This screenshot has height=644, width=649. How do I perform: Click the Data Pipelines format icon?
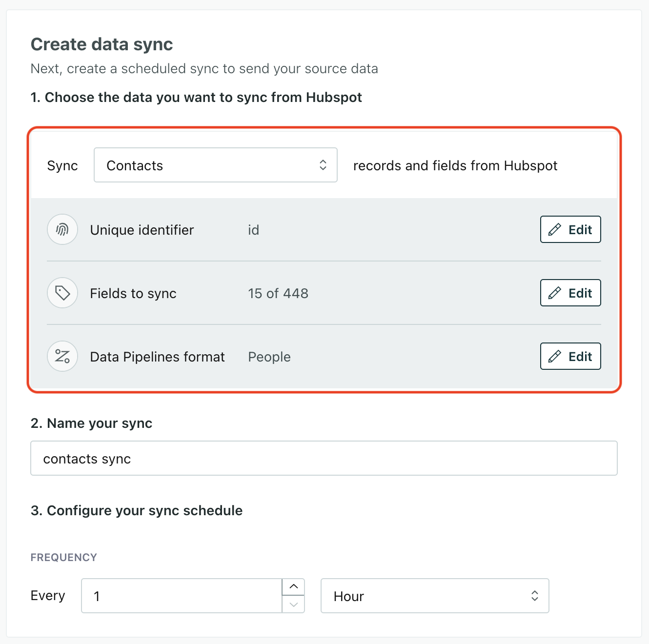point(62,356)
